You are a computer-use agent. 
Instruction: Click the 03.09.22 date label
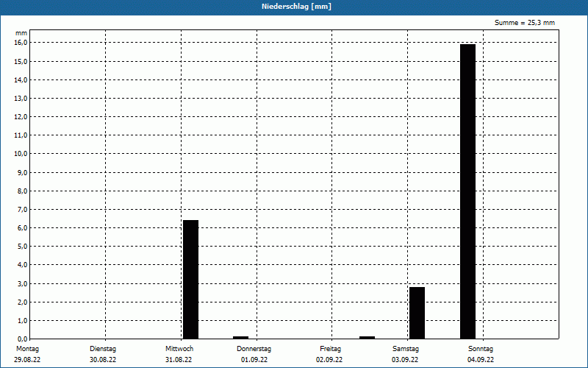(405, 360)
